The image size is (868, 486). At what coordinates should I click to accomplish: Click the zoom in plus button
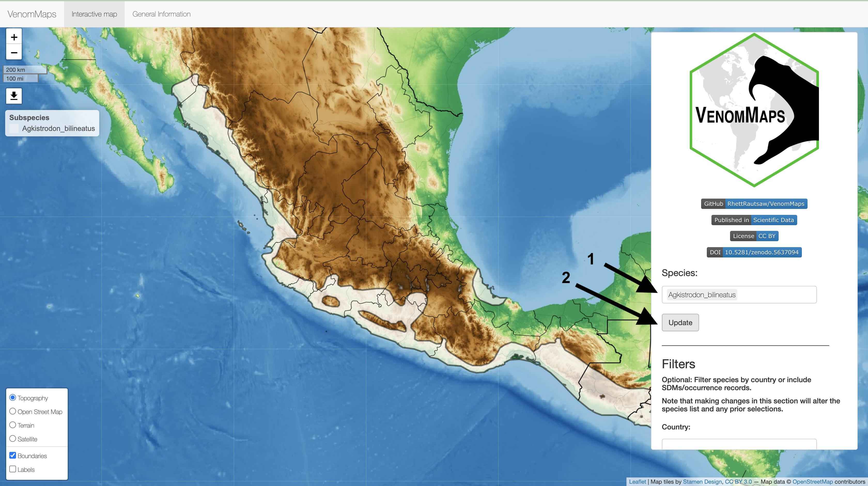pyautogui.click(x=14, y=37)
